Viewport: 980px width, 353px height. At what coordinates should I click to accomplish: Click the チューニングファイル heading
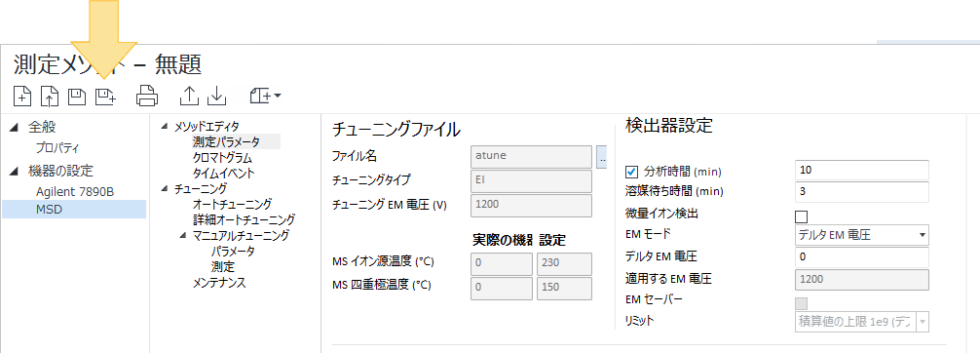coord(396,130)
